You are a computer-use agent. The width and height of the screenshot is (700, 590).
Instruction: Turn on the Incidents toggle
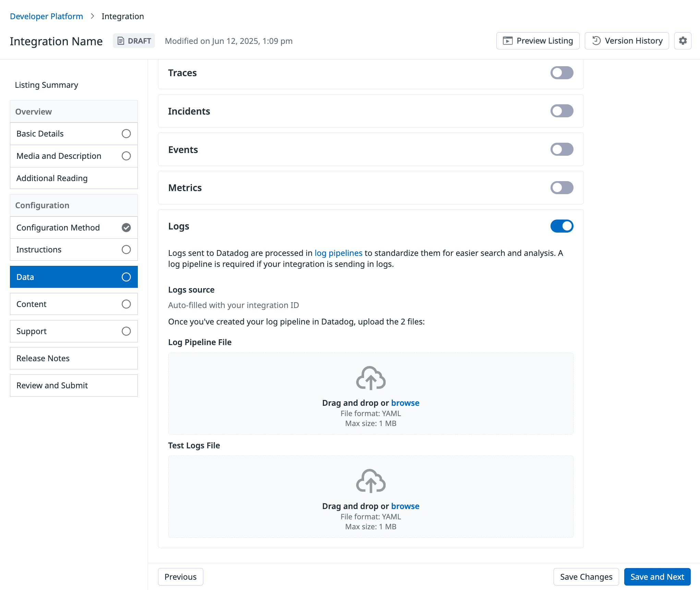562,111
